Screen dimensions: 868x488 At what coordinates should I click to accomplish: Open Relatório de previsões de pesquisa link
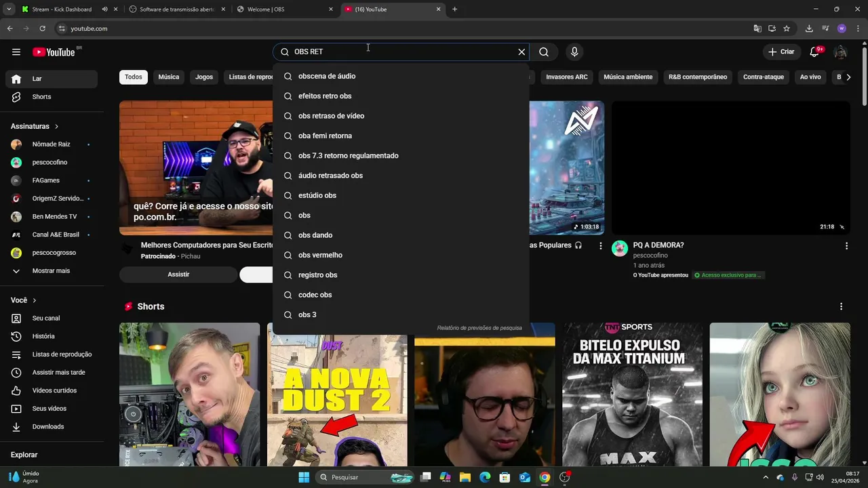tap(479, 328)
